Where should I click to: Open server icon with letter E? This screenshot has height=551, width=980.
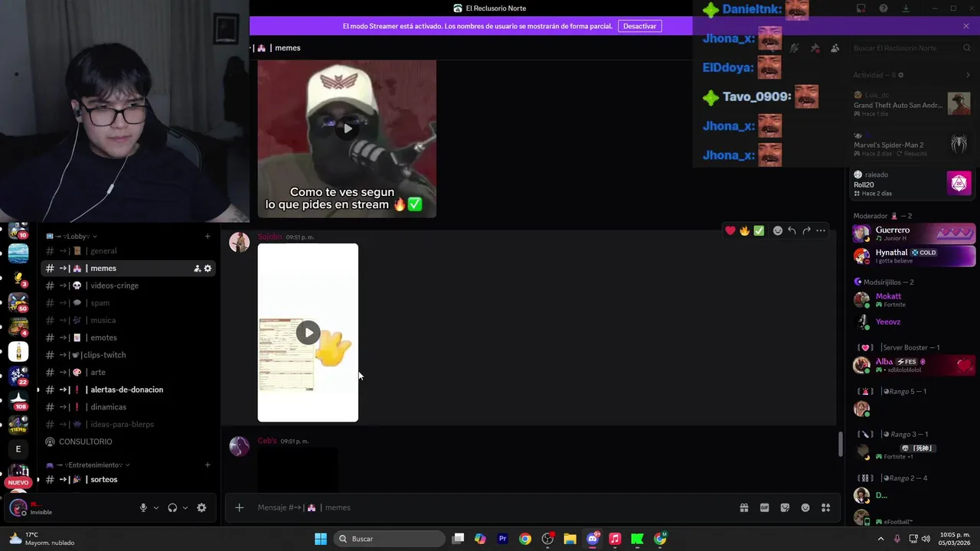click(x=18, y=449)
